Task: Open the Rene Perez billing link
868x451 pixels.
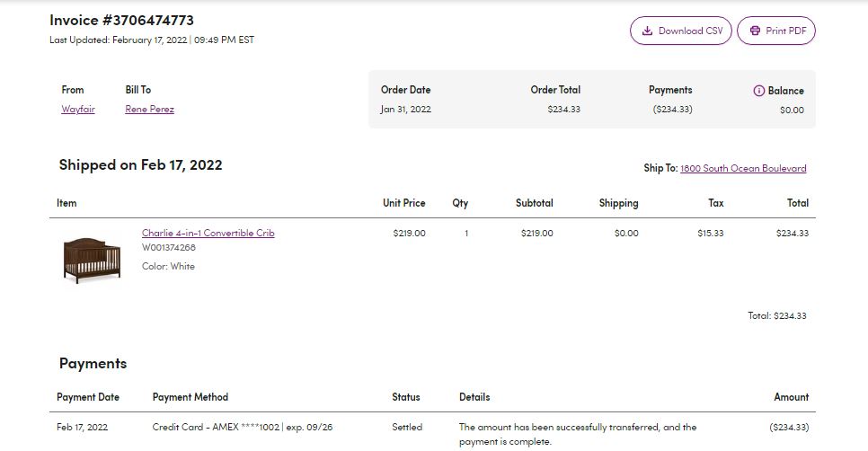Action: pos(149,109)
